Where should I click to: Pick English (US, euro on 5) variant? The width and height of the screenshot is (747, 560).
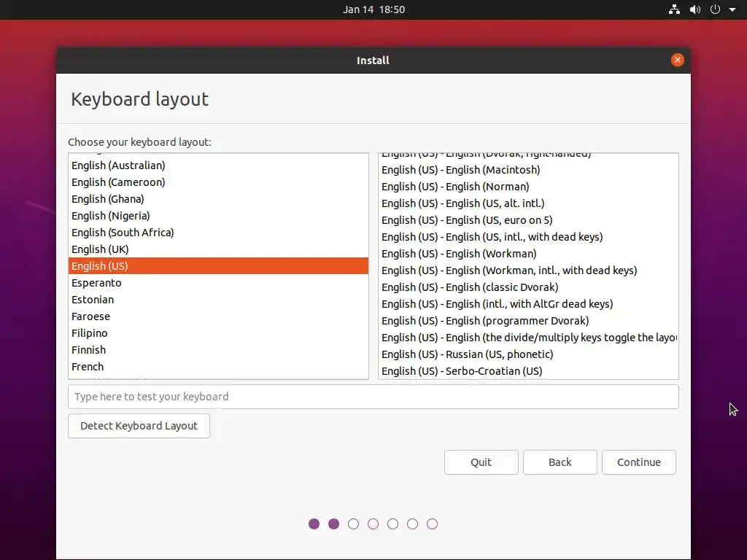point(528,220)
